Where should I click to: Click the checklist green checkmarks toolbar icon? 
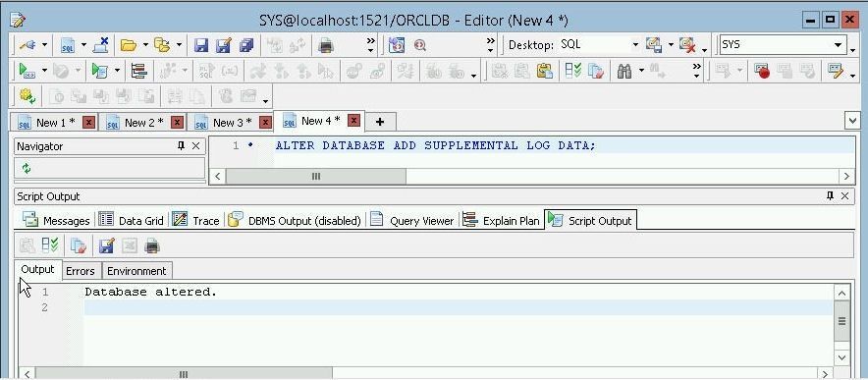tap(573, 71)
